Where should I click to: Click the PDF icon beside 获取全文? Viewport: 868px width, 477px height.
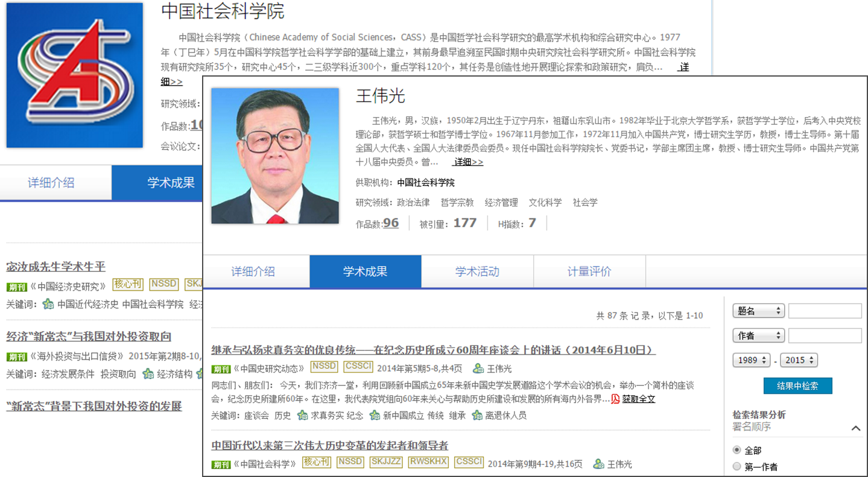(615, 399)
